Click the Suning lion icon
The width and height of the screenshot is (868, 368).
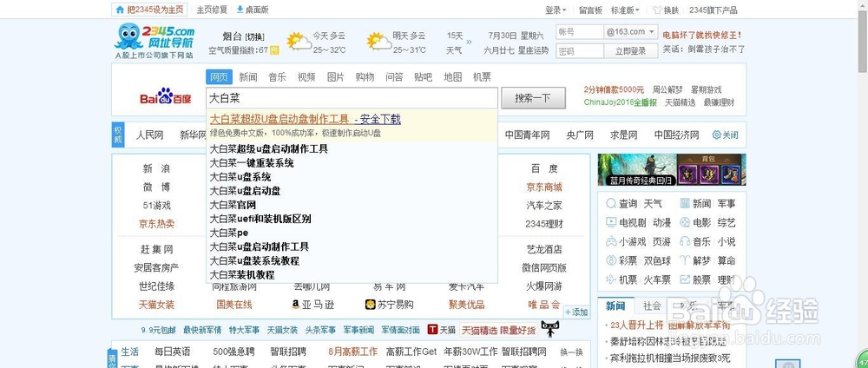tap(371, 305)
